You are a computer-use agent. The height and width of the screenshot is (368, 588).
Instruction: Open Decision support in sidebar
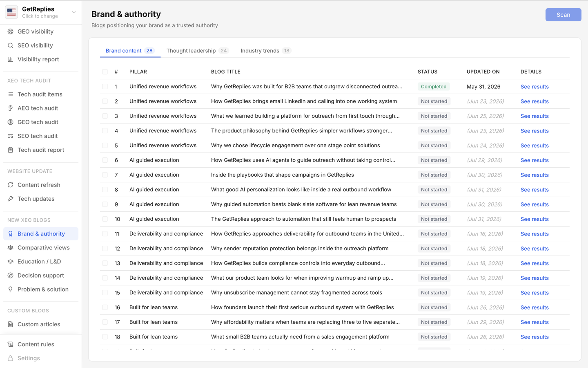point(41,276)
